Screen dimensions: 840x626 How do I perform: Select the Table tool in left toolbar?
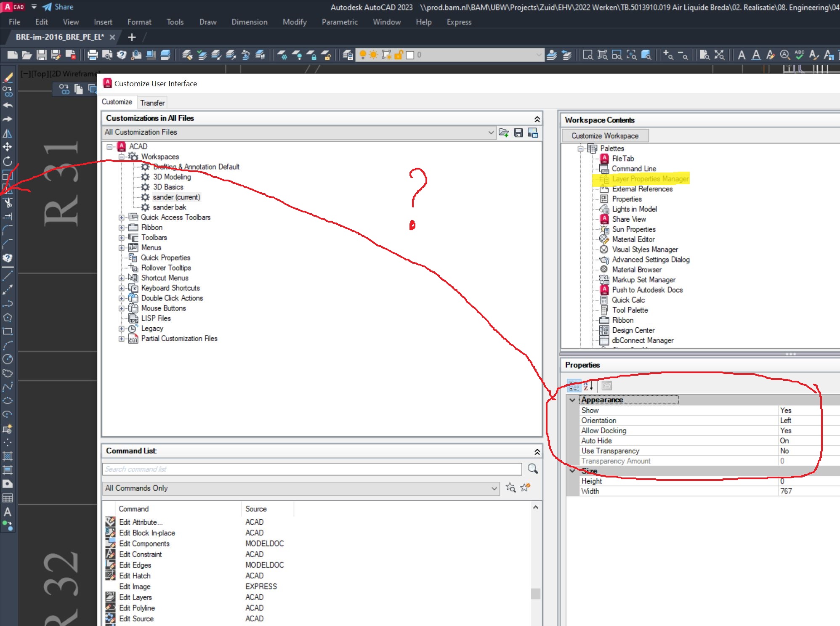(8, 498)
